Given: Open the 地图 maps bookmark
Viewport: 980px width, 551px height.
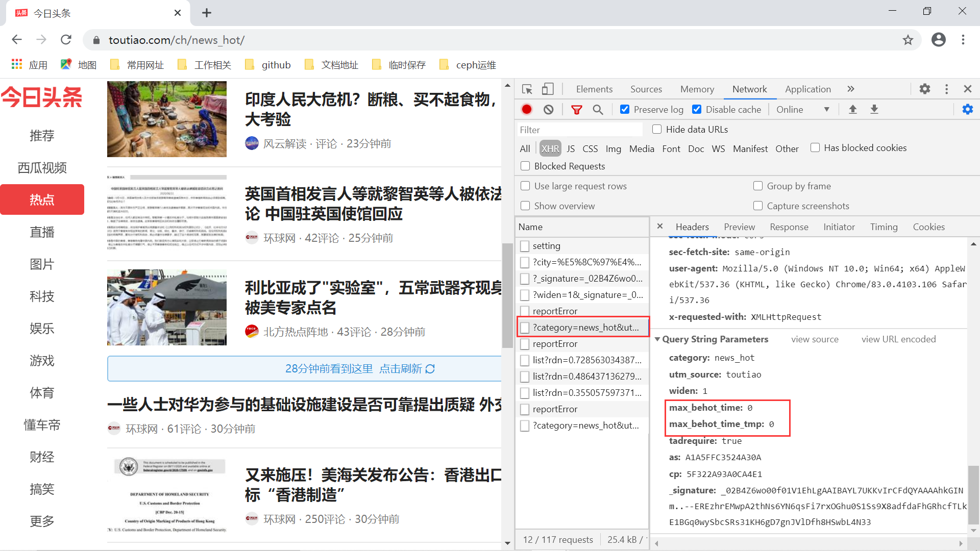Looking at the screenshot, I should 79,65.
